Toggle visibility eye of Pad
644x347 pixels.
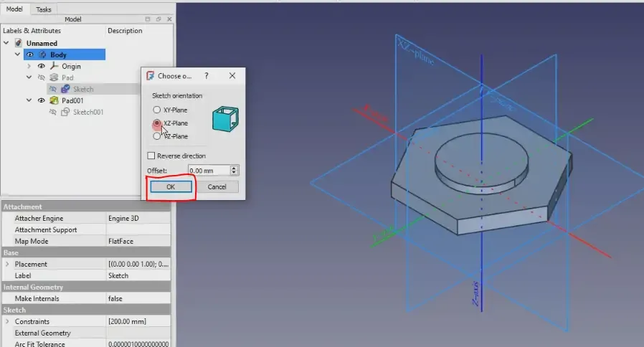tap(42, 77)
